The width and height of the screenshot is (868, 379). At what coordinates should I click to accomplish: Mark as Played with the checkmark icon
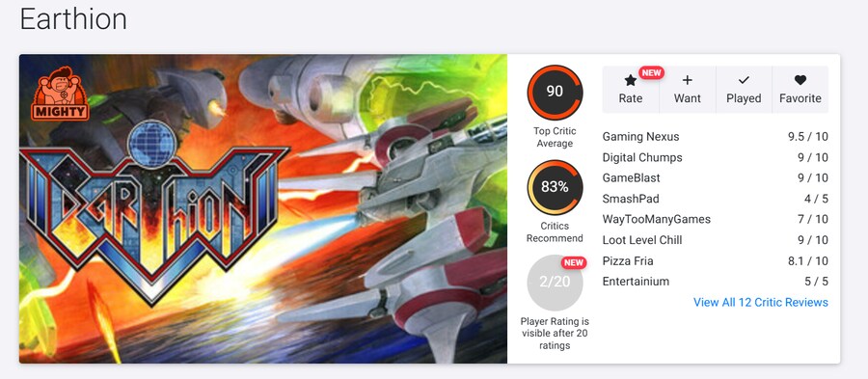[744, 81]
